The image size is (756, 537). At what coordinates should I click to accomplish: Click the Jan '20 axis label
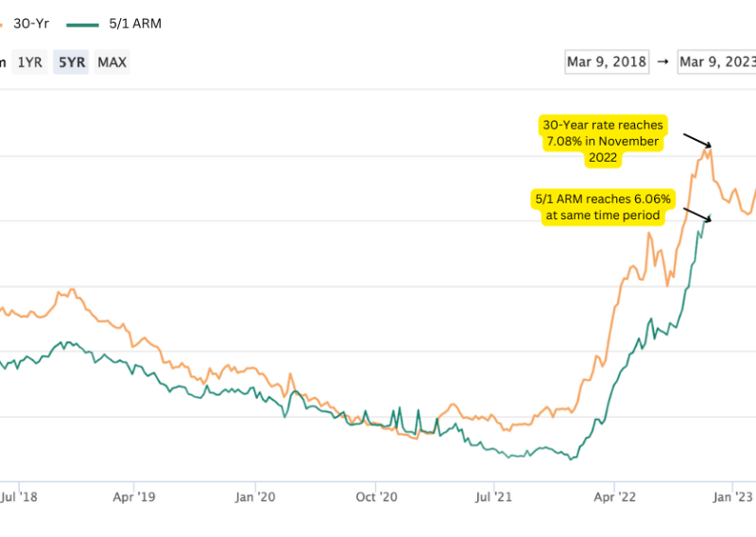[x=255, y=495]
